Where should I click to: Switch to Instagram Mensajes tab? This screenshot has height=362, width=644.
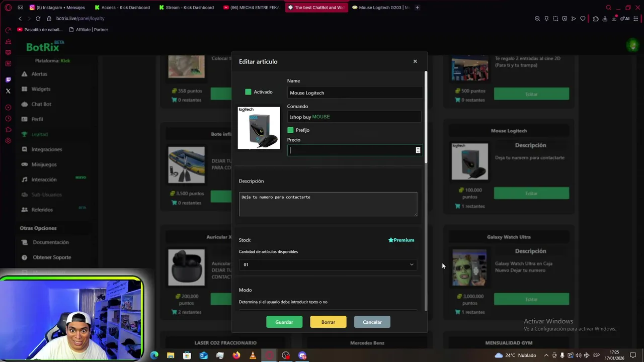(x=57, y=8)
